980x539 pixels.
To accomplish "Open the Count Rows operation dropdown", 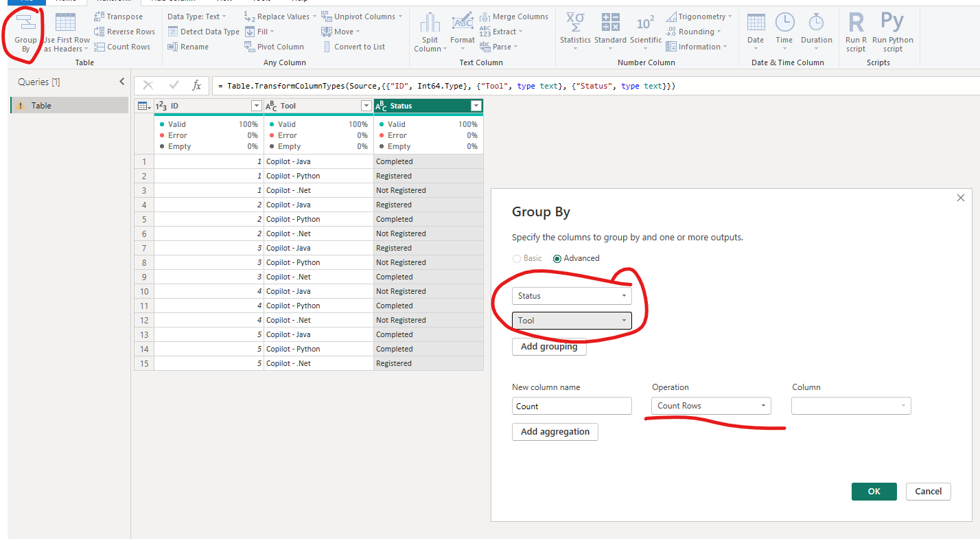I will (x=711, y=406).
